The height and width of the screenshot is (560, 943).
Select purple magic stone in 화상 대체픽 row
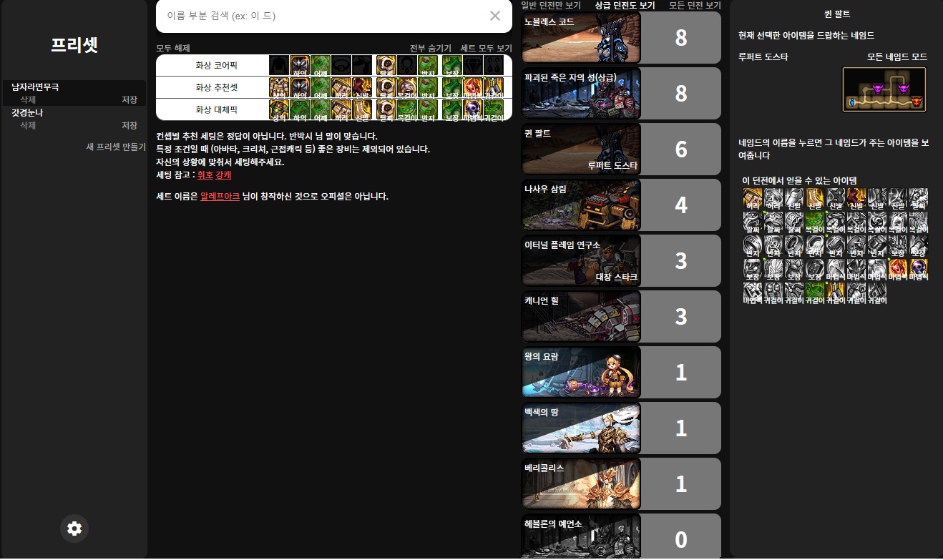pos(471,109)
